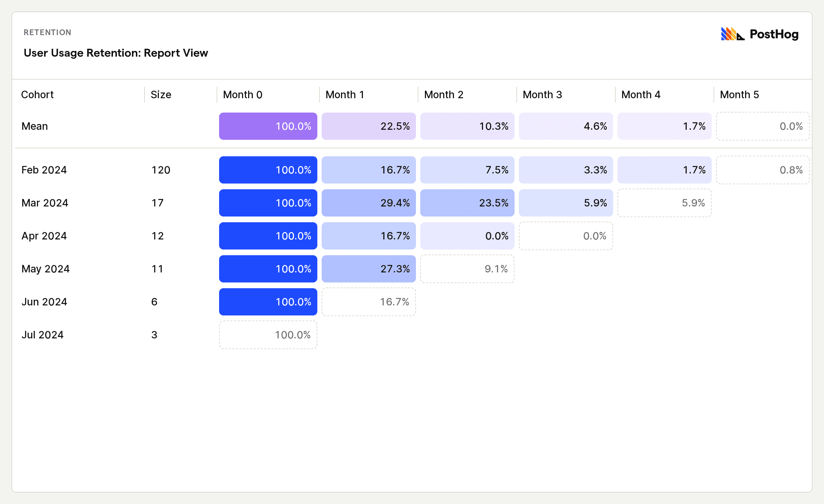Click Jul 2024 dashed 100.0% cell
824x504 pixels.
(x=268, y=335)
